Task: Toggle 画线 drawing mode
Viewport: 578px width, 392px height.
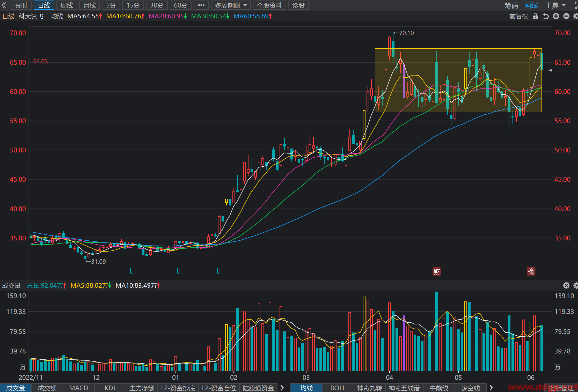Action: (x=531, y=5)
